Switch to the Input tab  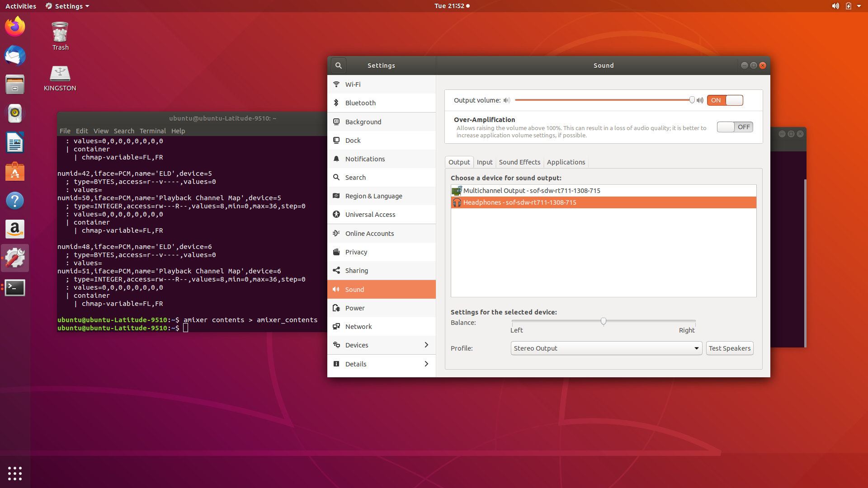click(485, 162)
